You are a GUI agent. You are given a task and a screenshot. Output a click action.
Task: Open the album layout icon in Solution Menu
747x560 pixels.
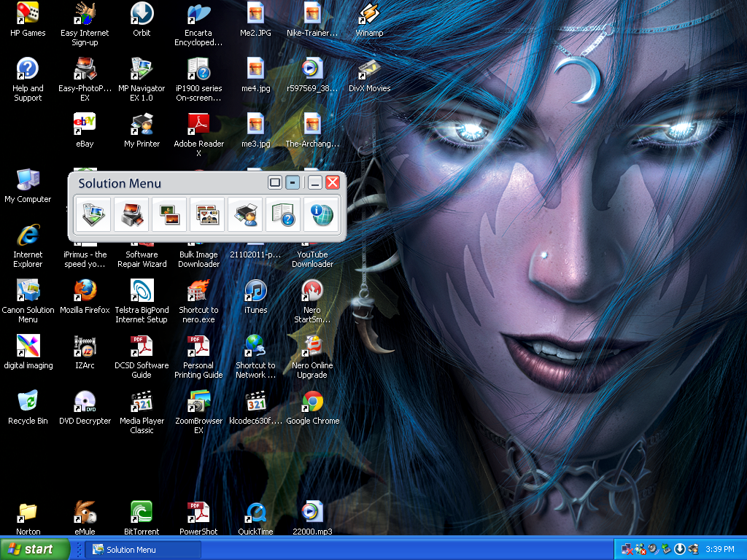coord(207,214)
